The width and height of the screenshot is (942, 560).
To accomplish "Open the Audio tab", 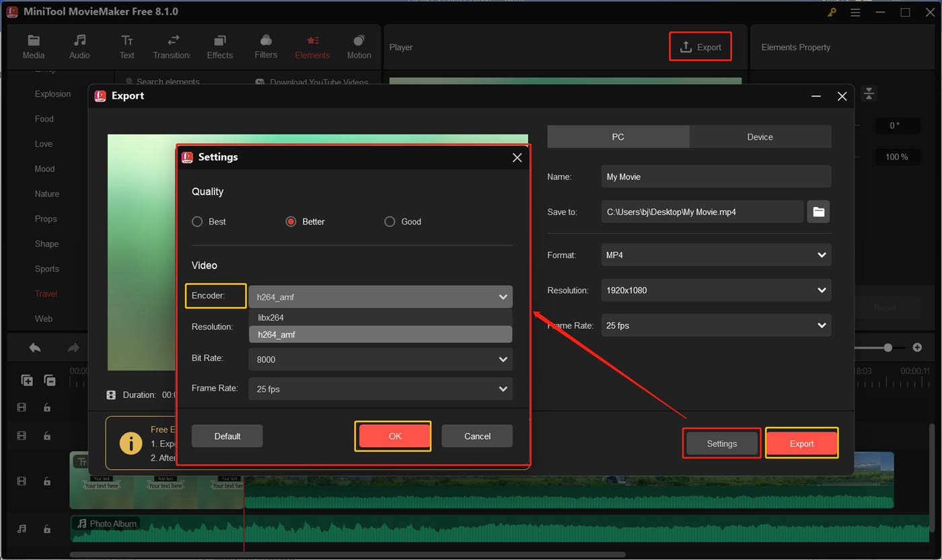I will [79, 47].
